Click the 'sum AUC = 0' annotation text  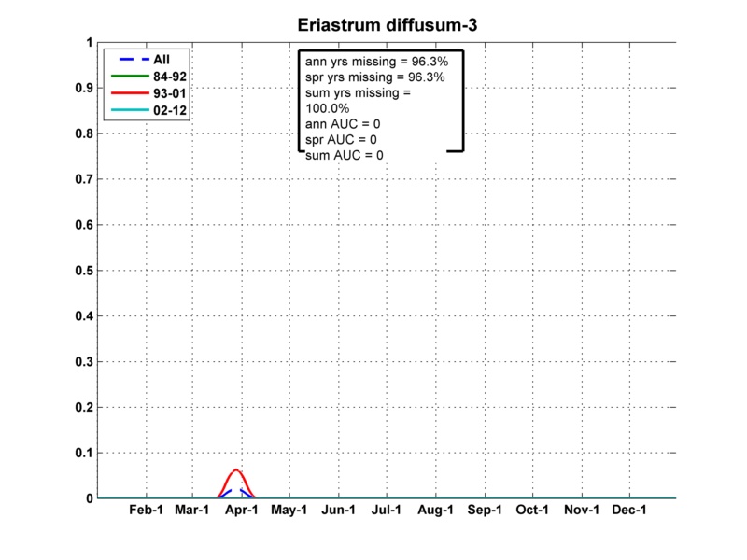coord(345,155)
